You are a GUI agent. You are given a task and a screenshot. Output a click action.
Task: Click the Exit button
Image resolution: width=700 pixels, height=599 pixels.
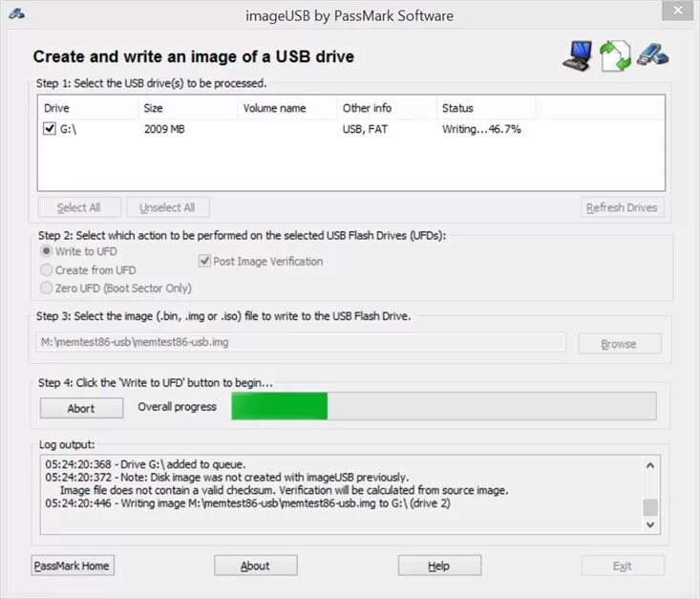point(623,566)
